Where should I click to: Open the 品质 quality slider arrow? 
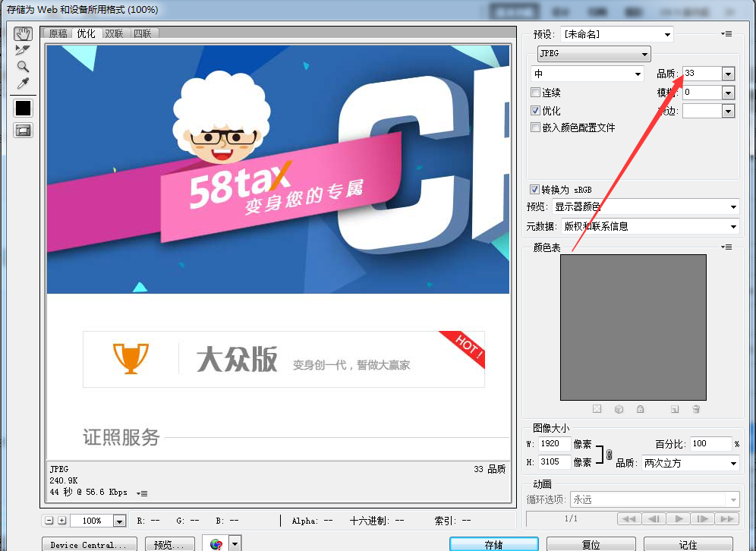pyautogui.click(x=728, y=74)
